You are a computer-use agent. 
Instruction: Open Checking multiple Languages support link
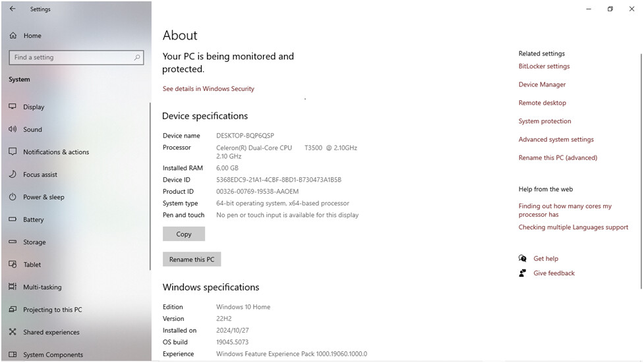(573, 227)
